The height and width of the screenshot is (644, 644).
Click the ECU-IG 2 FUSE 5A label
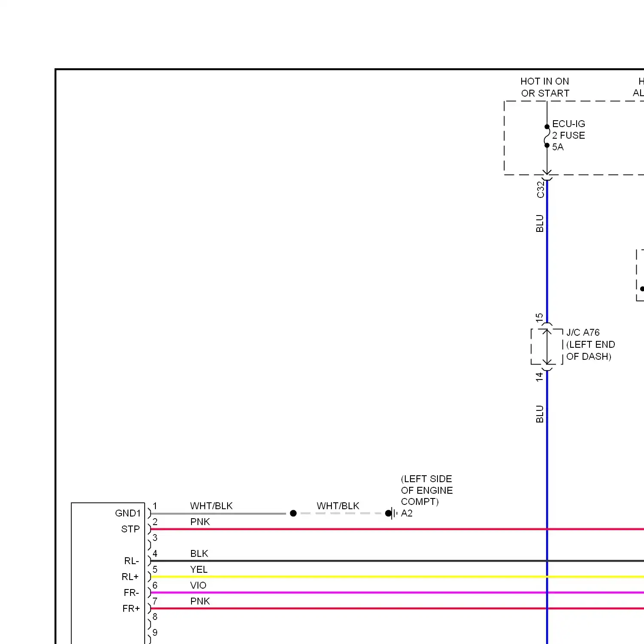click(x=568, y=135)
